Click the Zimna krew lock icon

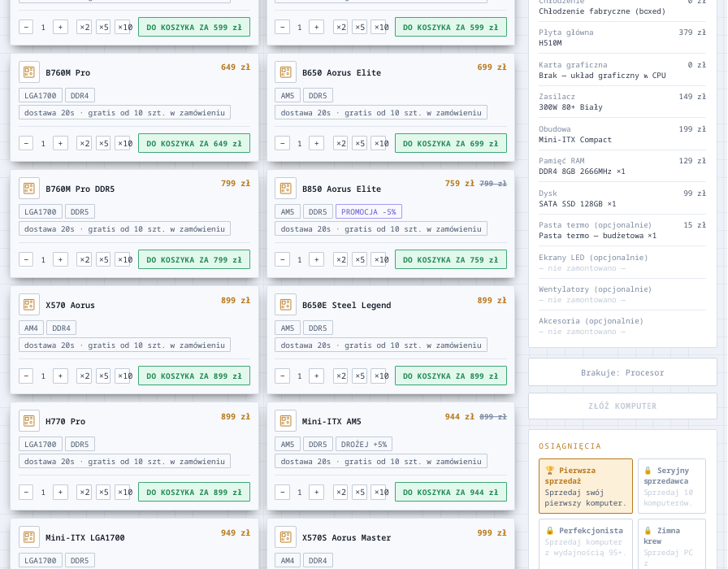coord(648,531)
